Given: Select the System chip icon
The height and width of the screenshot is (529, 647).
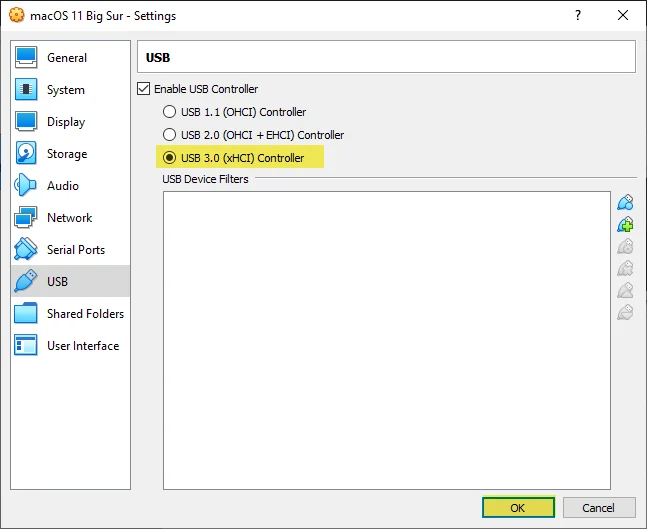Looking at the screenshot, I should coord(26,89).
